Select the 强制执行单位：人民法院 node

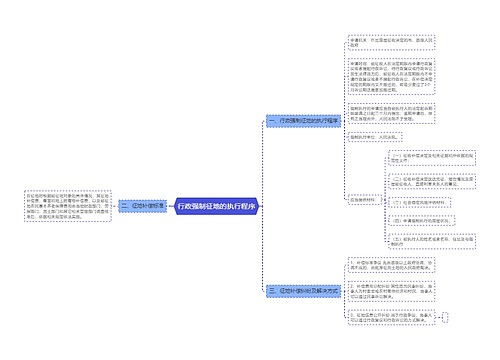click(x=375, y=137)
